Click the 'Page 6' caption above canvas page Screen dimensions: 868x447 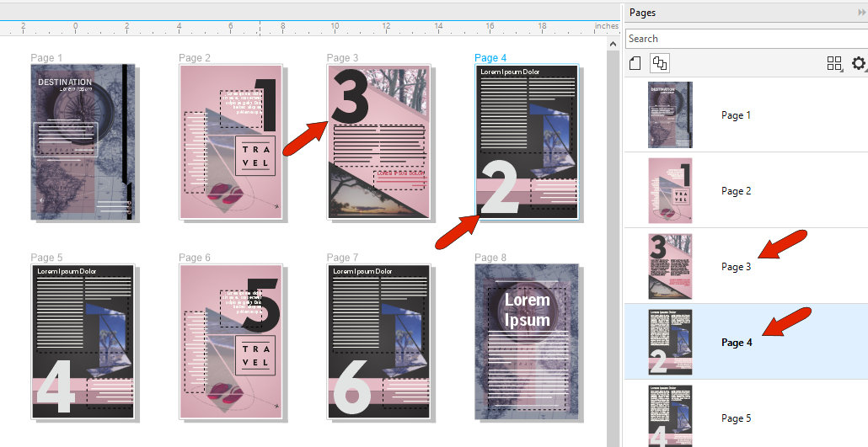pos(195,258)
